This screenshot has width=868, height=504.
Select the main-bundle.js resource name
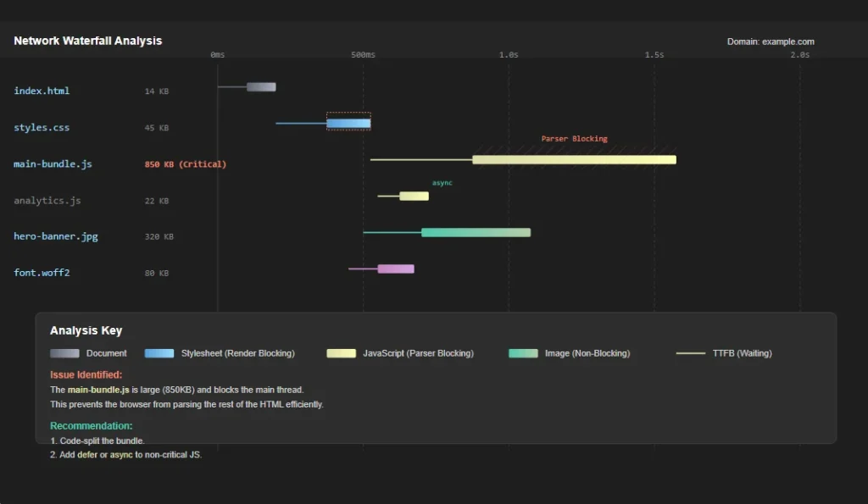pyautogui.click(x=53, y=163)
